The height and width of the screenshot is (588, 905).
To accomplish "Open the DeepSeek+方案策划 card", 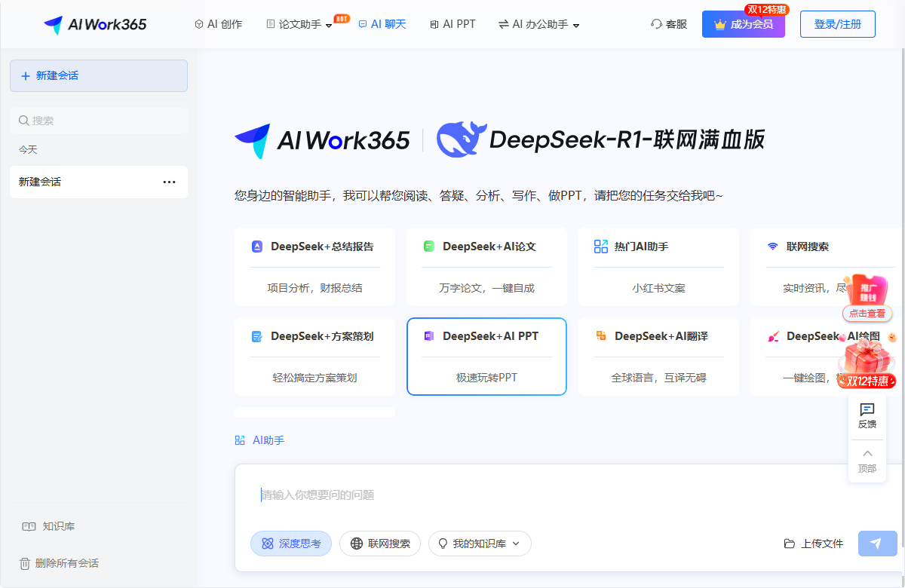I will point(314,357).
